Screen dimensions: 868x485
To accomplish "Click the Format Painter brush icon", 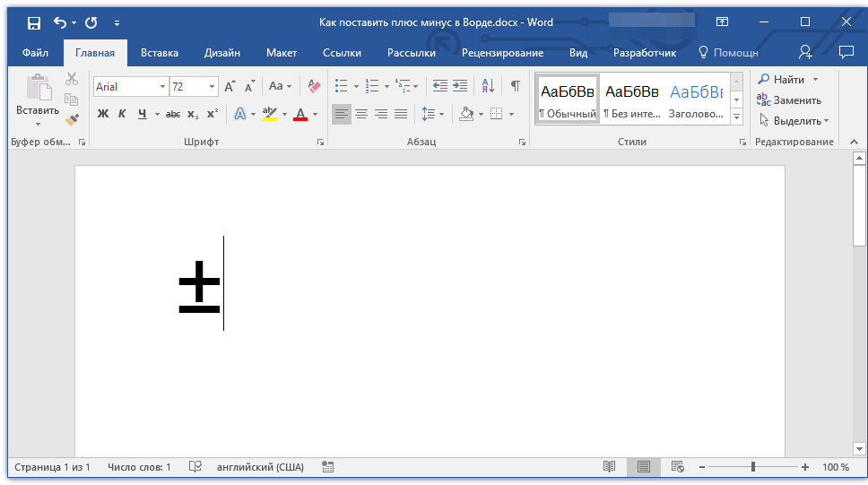I will [x=72, y=118].
